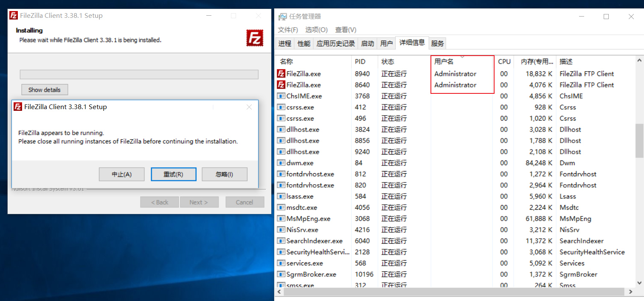Click the 重试(R) button
Image resolution: width=644 pixels, height=301 pixels.
[173, 174]
